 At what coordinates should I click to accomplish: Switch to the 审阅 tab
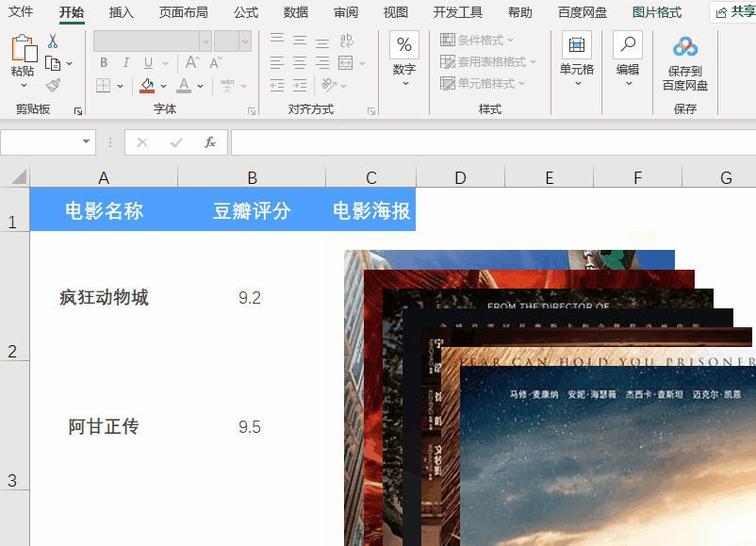click(x=346, y=12)
